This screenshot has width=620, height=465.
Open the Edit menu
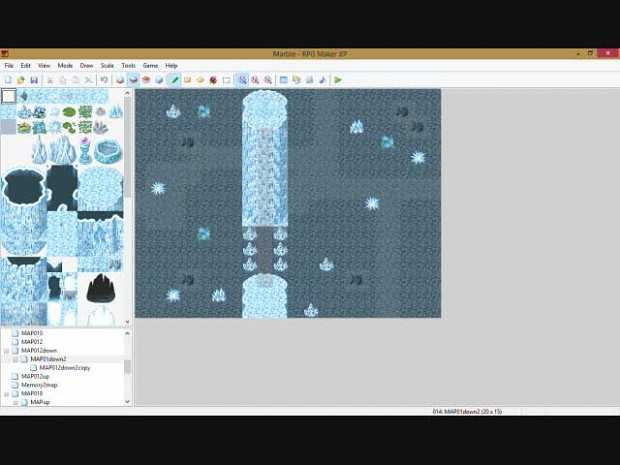(25, 66)
